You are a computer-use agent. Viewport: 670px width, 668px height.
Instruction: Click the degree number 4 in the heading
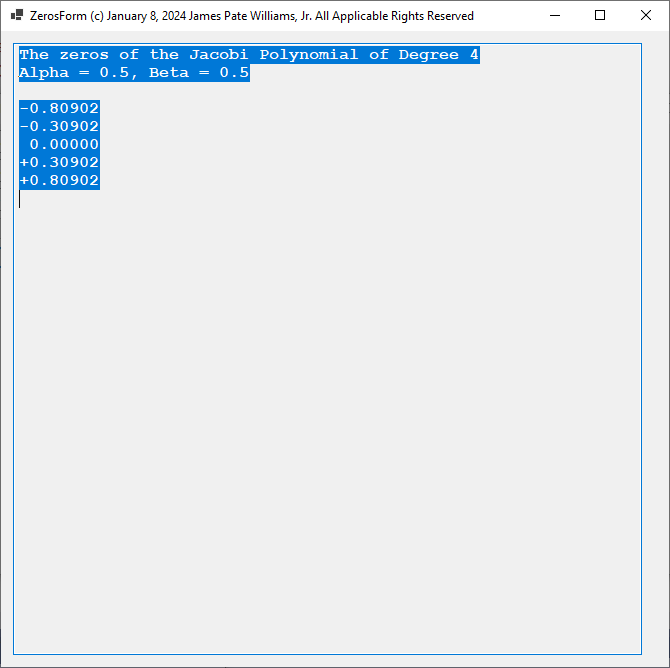coord(474,55)
